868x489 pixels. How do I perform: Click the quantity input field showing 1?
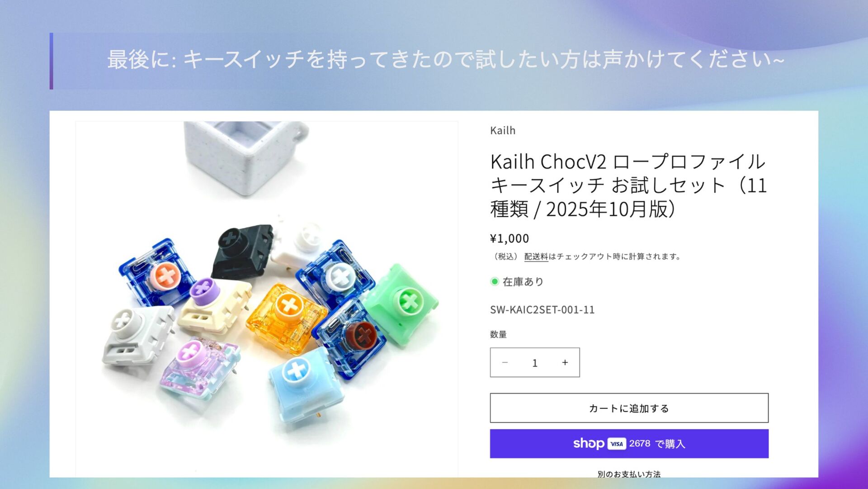tap(535, 363)
